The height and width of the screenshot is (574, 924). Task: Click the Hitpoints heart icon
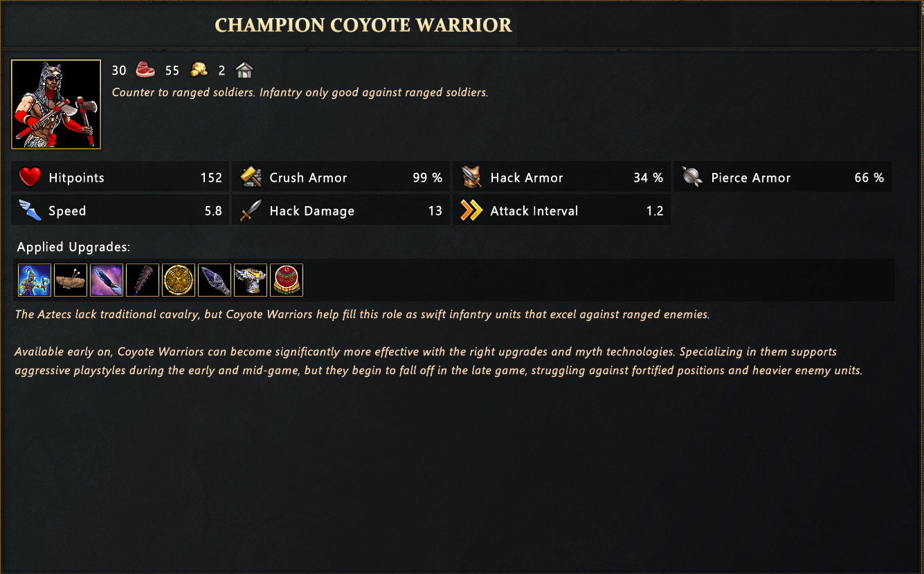point(30,178)
